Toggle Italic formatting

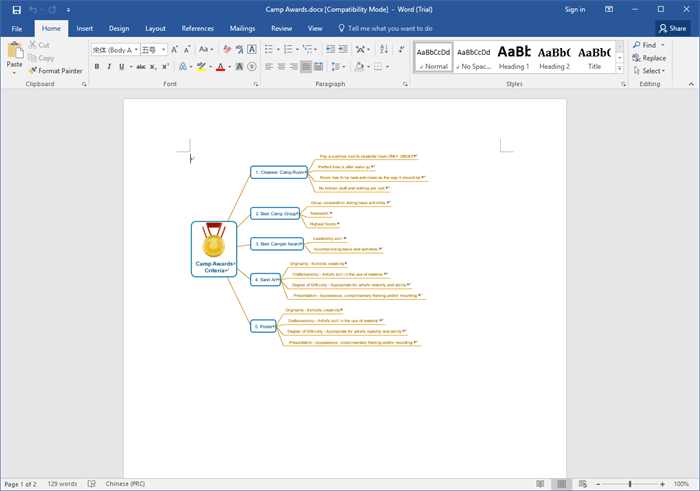click(109, 67)
